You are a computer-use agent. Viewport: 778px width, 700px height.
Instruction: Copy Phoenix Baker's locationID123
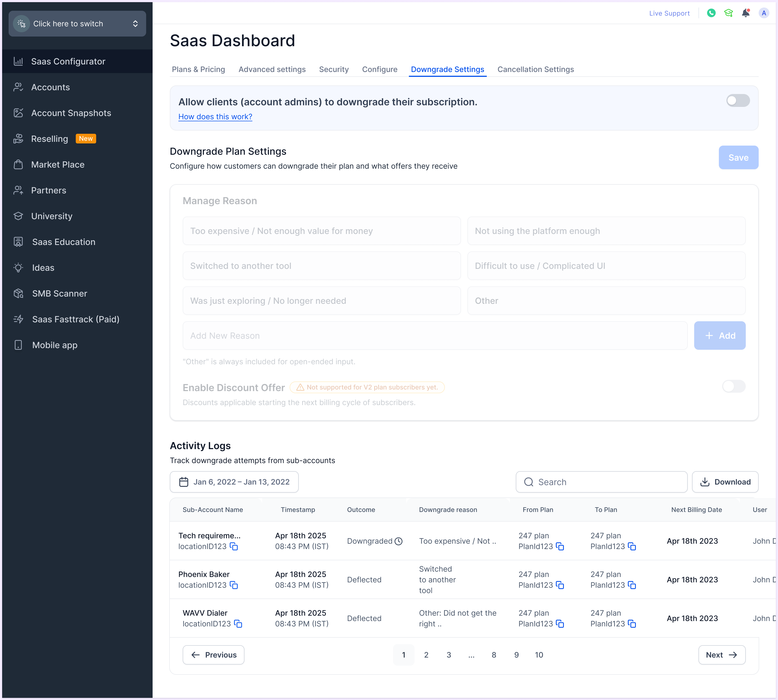234,585
